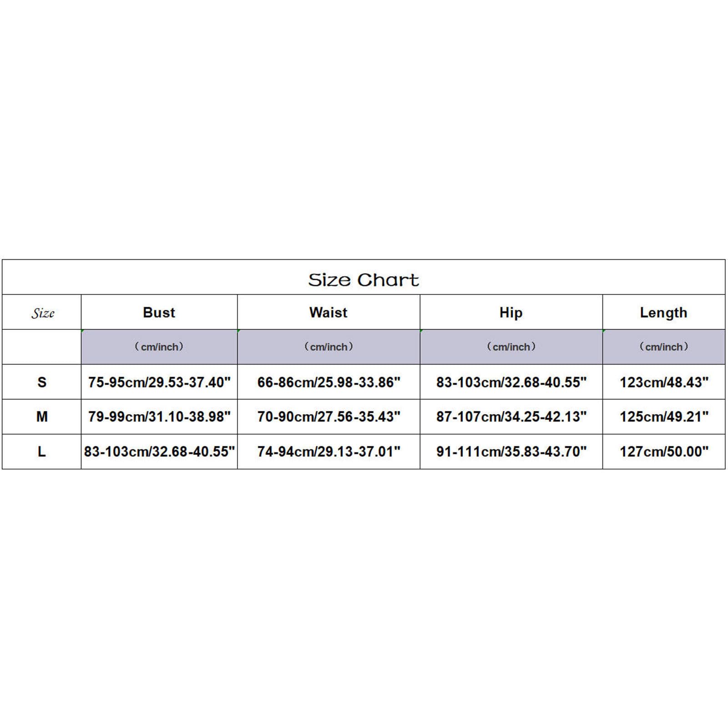Select length cell 127cm/50.00"
The height and width of the screenshot is (728, 728).
(663, 451)
